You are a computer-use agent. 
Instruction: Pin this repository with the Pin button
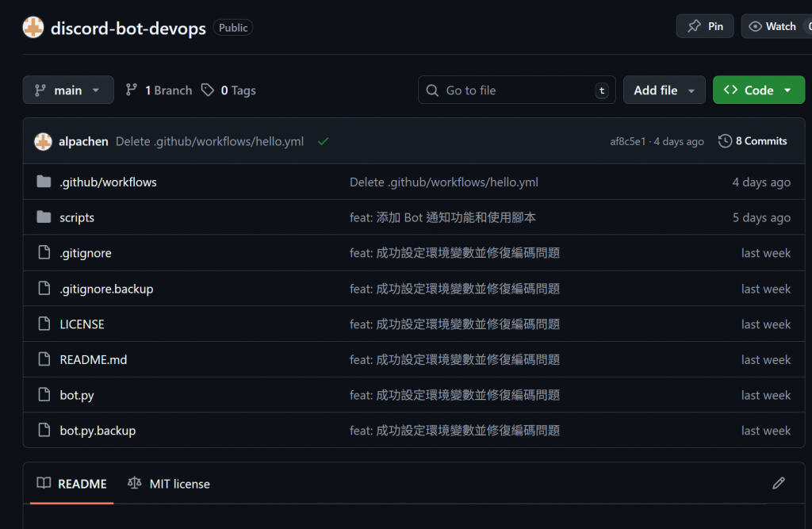pos(704,26)
